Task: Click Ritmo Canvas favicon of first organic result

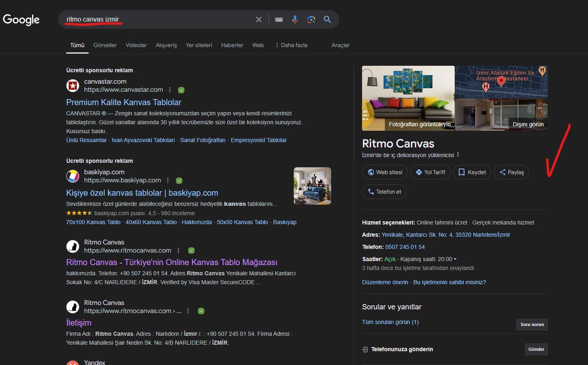Action: [73, 246]
